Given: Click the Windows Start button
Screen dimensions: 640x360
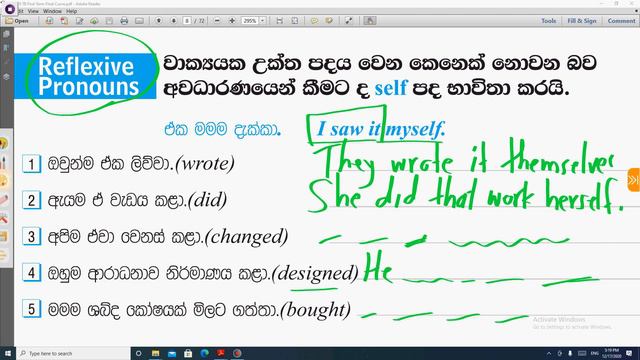Looking at the screenshot, I should pos(8,353).
